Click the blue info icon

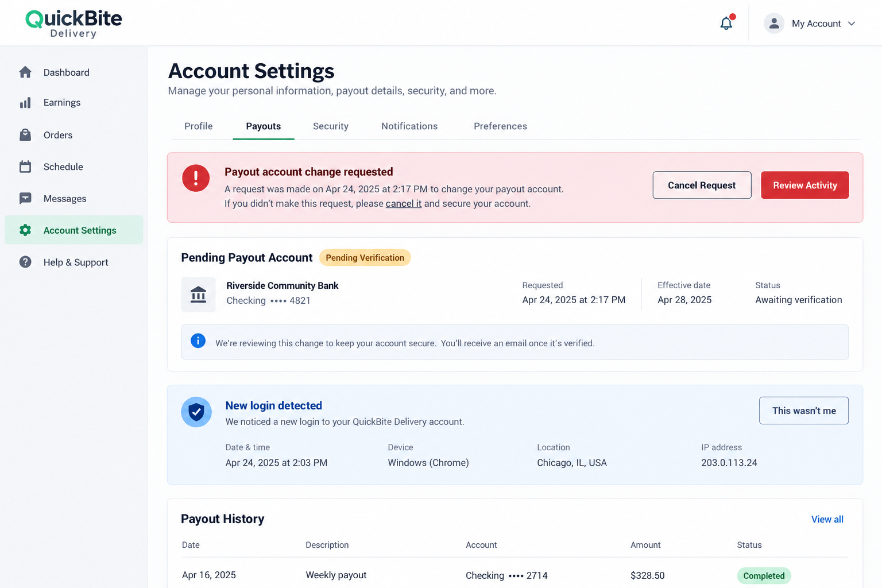pos(198,341)
